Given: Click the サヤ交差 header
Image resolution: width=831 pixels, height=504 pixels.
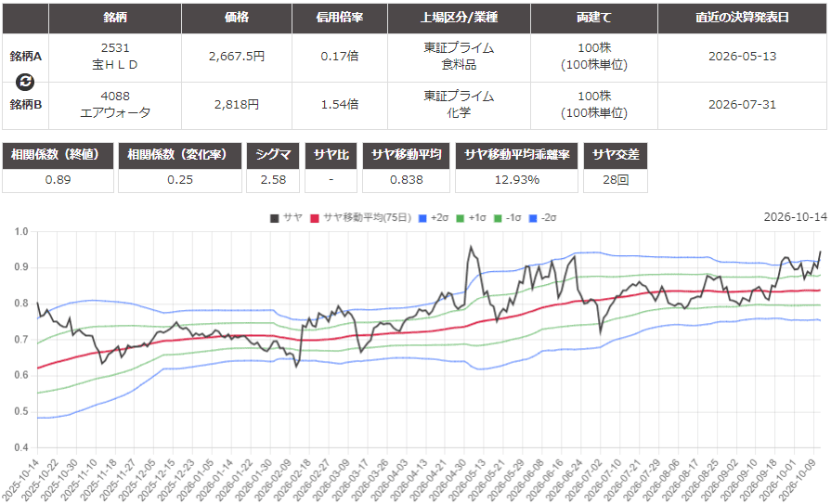Looking at the screenshot, I should click(x=616, y=155).
